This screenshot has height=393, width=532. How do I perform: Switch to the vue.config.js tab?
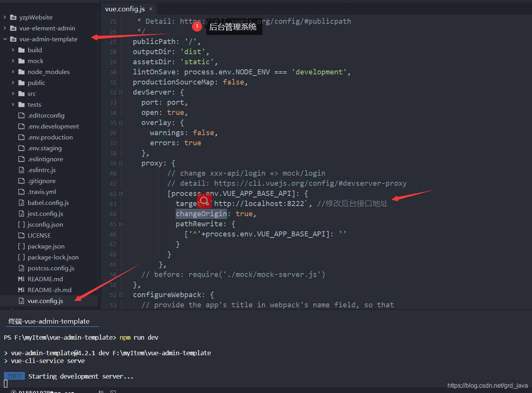coord(125,9)
